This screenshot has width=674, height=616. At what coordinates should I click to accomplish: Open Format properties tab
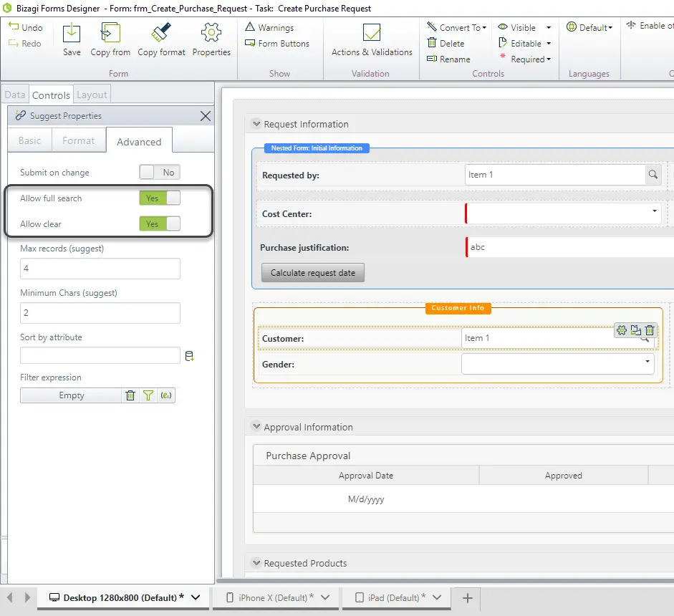78,140
